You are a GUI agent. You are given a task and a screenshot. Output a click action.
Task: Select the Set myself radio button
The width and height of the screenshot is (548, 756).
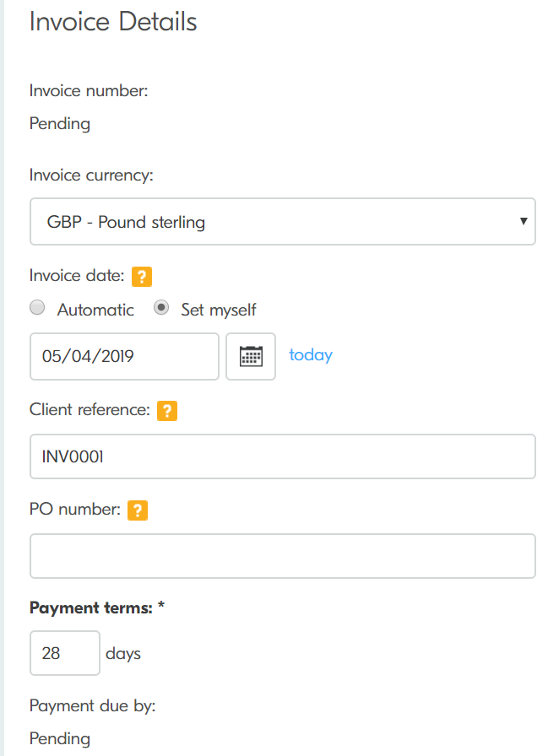[161, 309]
